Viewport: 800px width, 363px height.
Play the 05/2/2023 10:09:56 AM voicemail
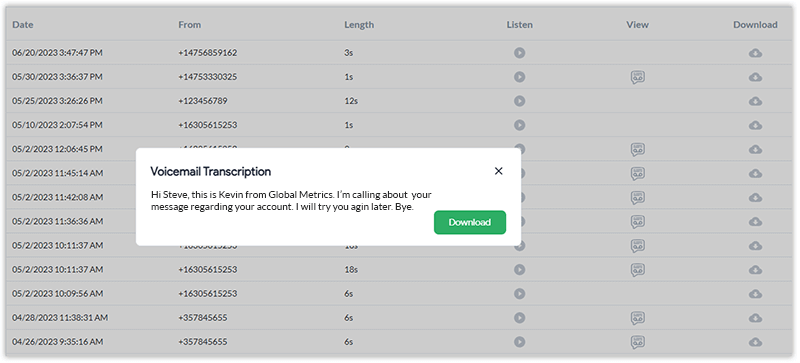point(519,294)
